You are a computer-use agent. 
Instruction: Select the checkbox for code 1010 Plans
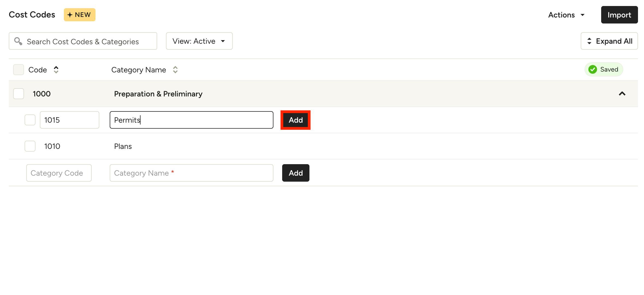pos(30,146)
